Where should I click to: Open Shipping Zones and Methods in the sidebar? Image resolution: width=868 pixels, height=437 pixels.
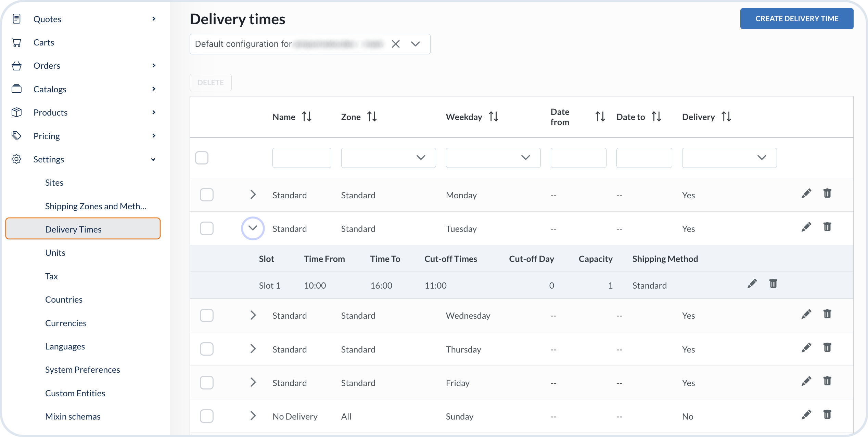pyautogui.click(x=95, y=206)
